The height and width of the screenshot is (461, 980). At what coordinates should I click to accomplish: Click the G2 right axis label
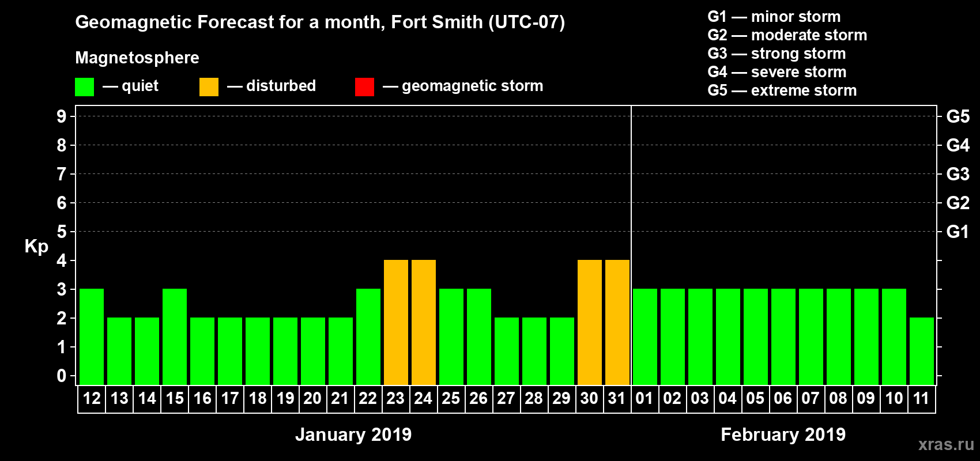(x=958, y=203)
